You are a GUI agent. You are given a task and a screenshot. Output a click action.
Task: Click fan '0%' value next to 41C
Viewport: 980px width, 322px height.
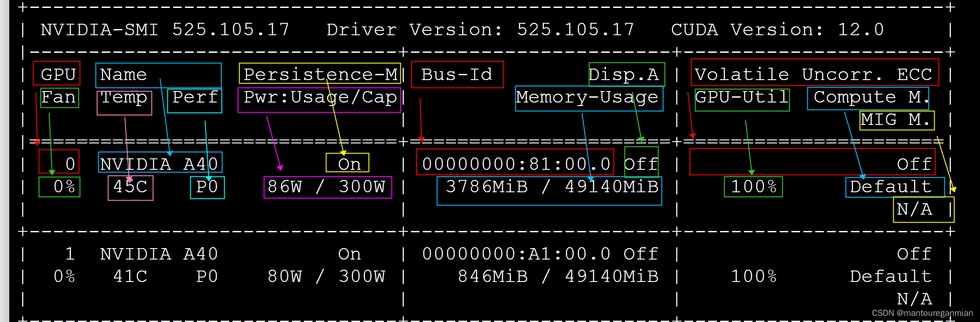[64, 277]
